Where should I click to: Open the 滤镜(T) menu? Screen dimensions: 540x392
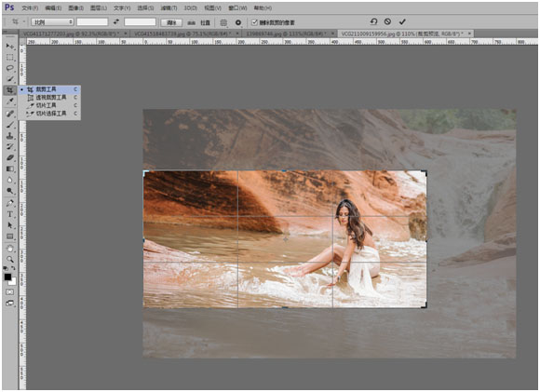[169, 7]
